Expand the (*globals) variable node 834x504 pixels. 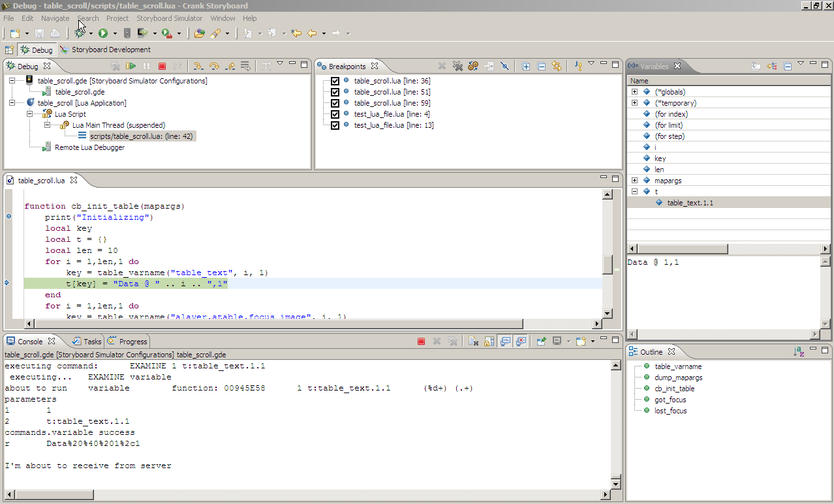pyautogui.click(x=634, y=92)
